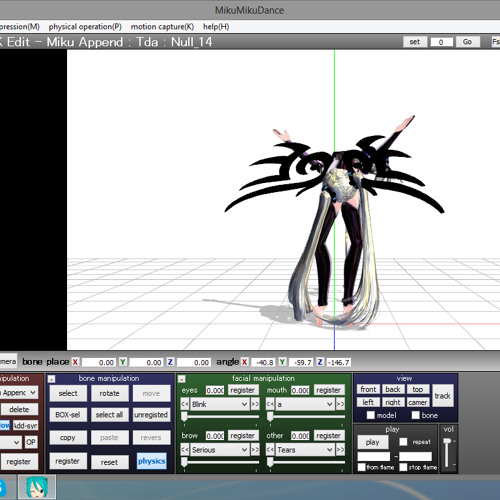Register the bone pose in bone manipulation

pos(68,461)
